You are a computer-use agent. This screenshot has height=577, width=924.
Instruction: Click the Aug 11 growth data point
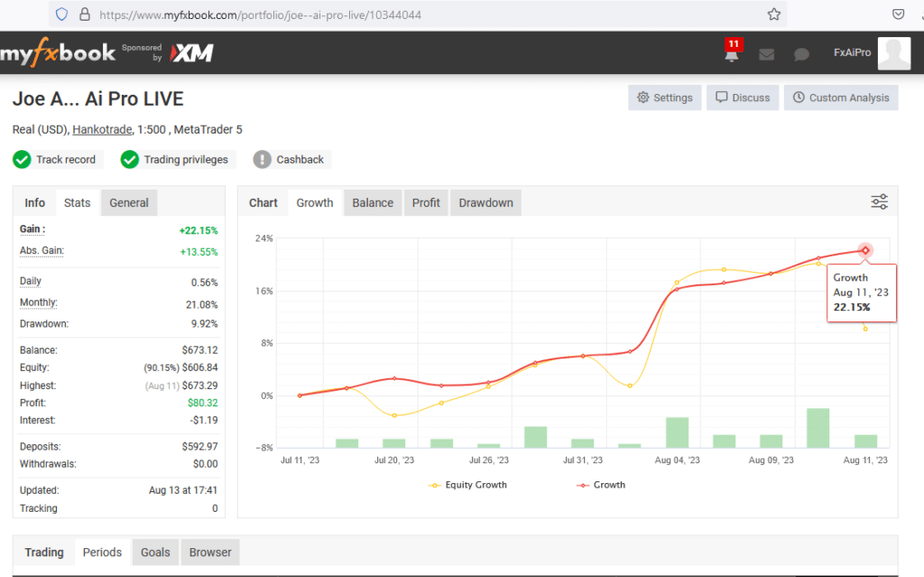pos(865,250)
